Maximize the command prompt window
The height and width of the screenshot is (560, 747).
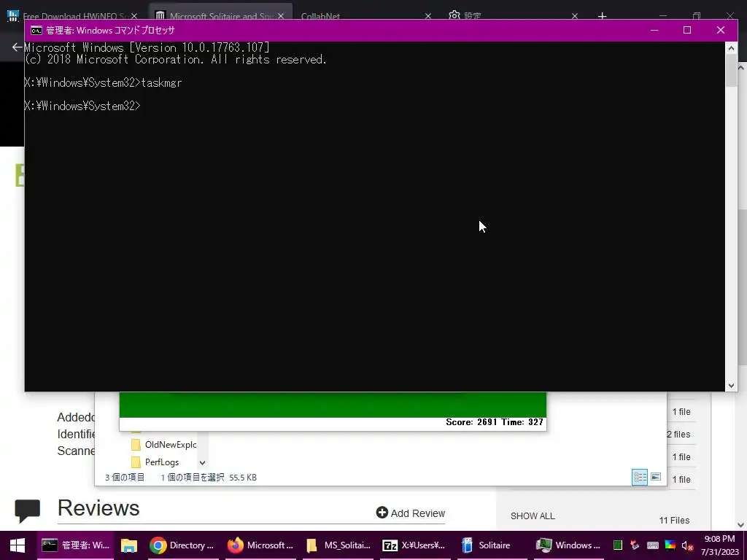point(687,30)
